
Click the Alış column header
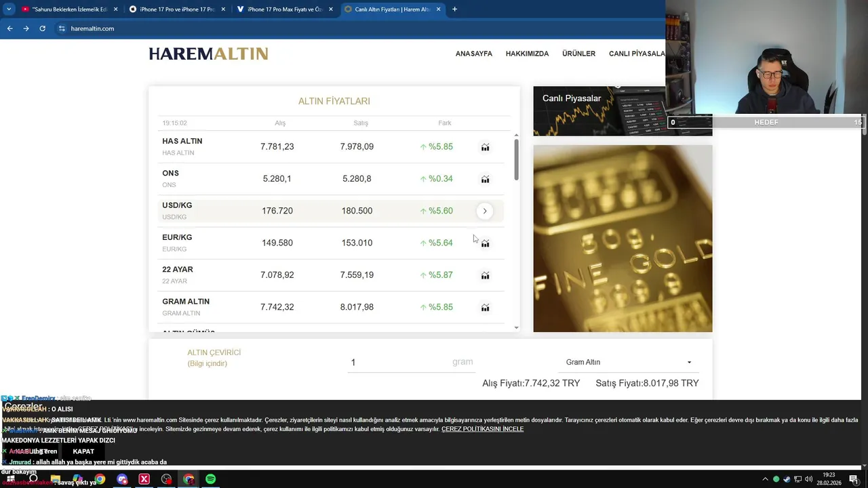(280, 123)
